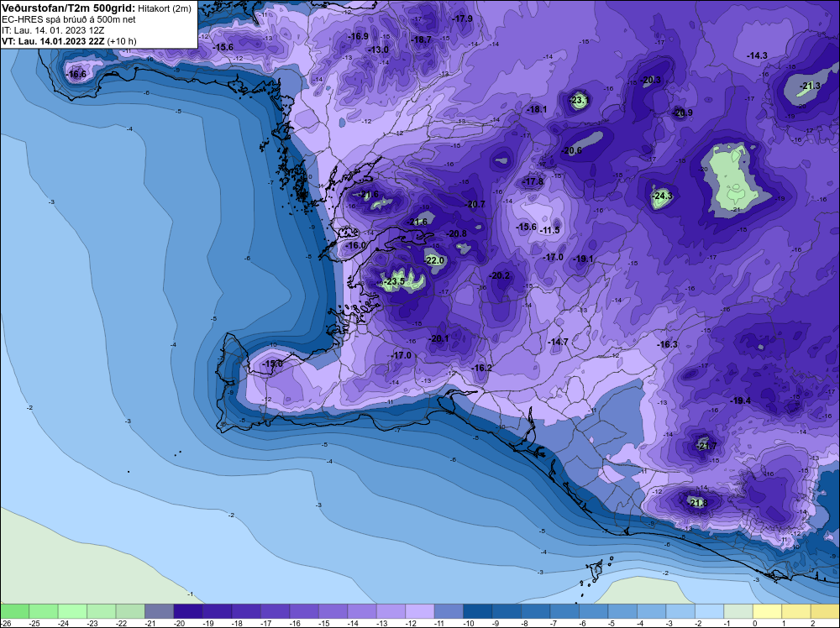
Task: Click the -16 purple legend swatch
Action: 304,611
